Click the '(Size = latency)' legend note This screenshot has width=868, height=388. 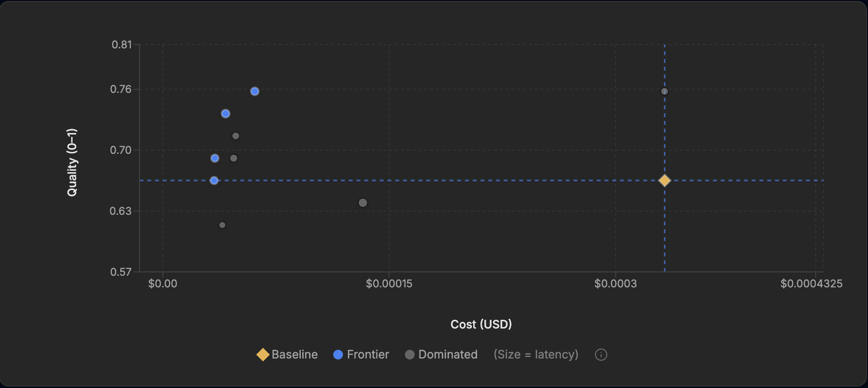pyautogui.click(x=536, y=355)
